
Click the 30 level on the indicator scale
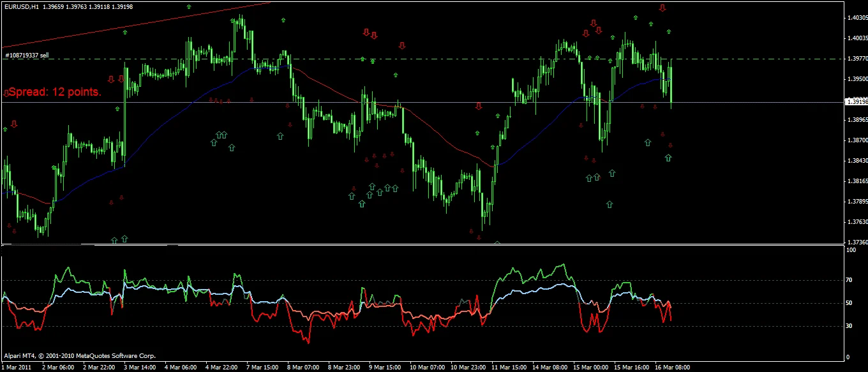point(849,326)
